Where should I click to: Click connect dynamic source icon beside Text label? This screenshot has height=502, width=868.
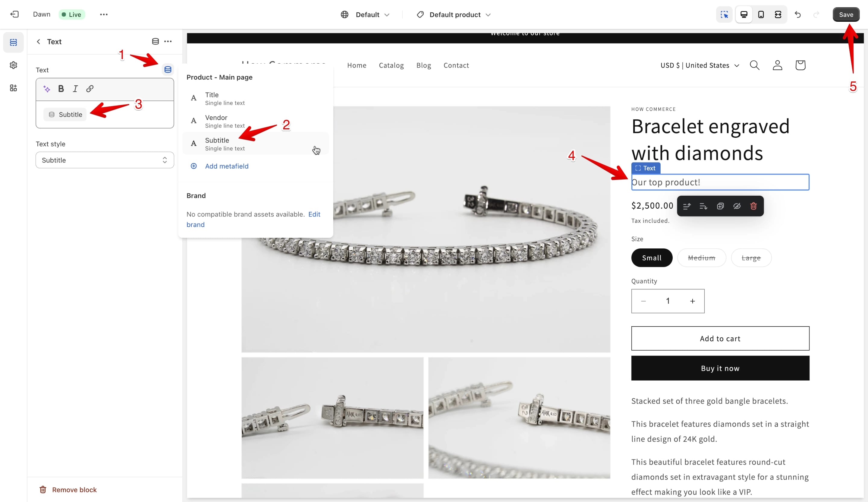tap(168, 70)
